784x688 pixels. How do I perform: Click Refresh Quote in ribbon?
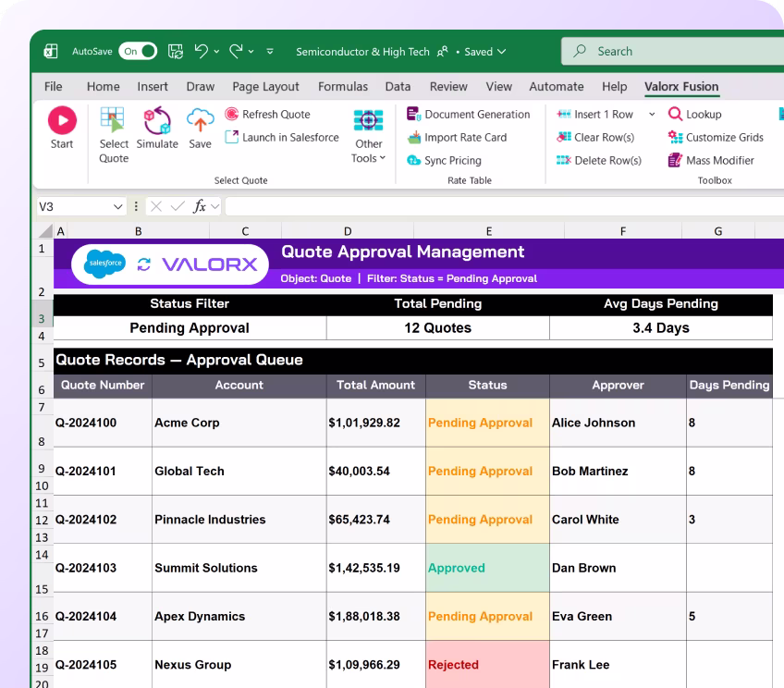click(267, 114)
